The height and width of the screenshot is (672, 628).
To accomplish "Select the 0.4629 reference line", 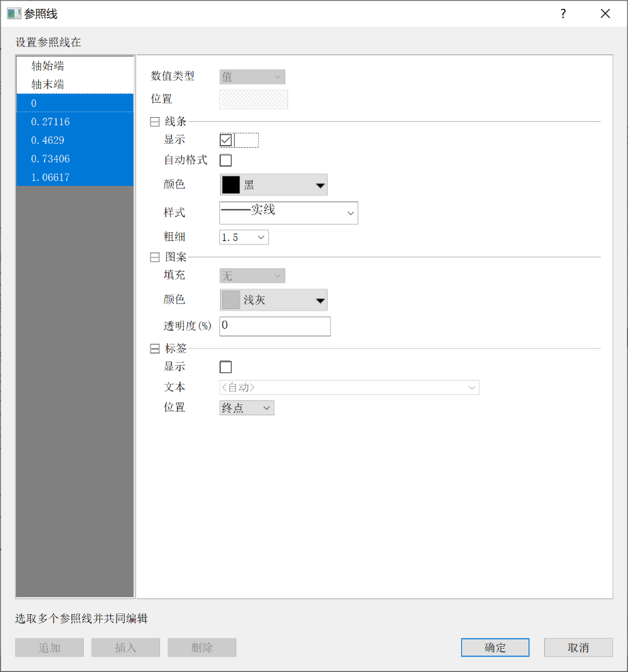I will click(x=47, y=140).
